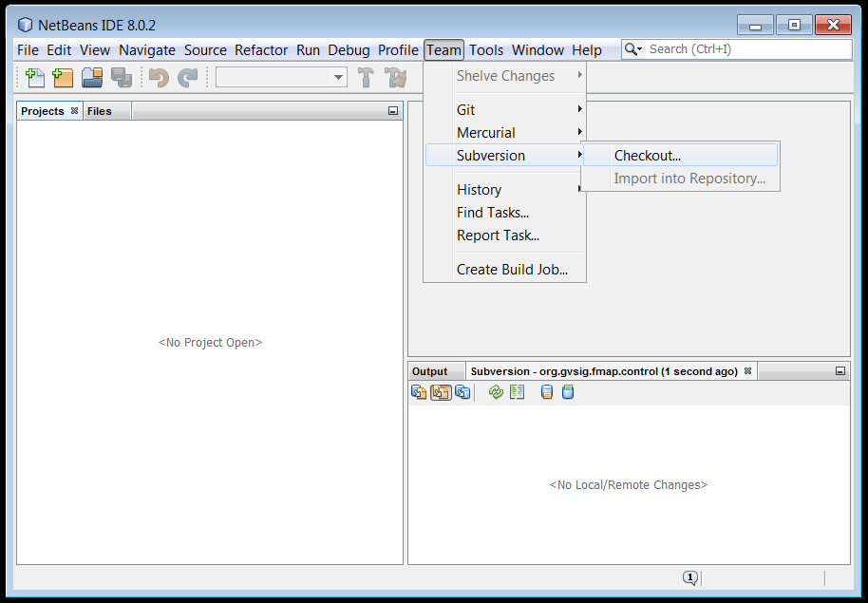Image resolution: width=868 pixels, height=603 pixels.
Task: Click the Open Project toolbar icon
Action: click(92, 78)
